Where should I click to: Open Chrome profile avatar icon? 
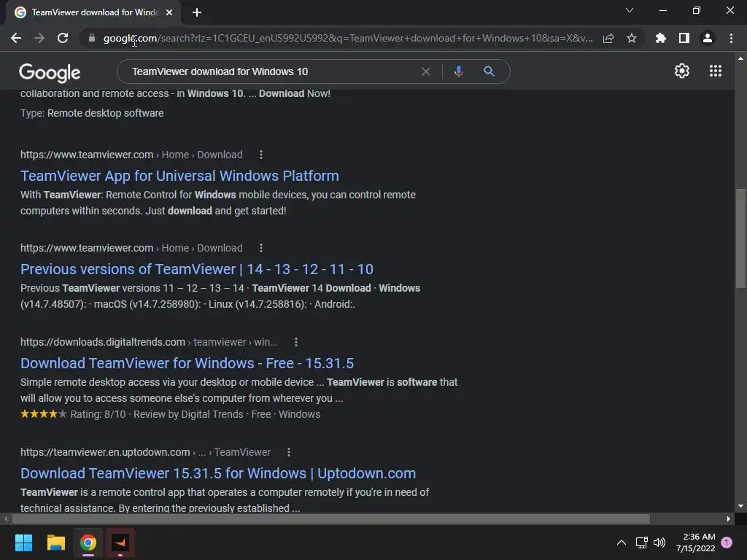pos(708,38)
